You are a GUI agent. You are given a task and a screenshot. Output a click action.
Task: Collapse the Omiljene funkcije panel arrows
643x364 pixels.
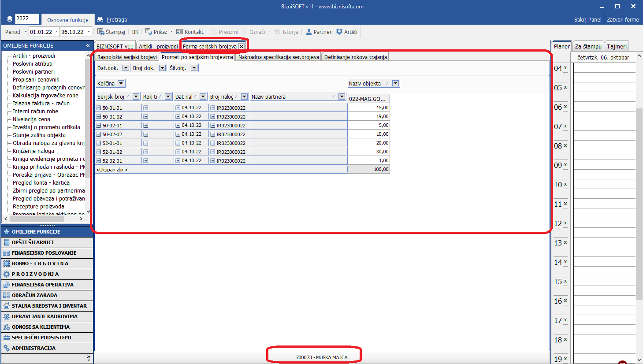tap(88, 46)
